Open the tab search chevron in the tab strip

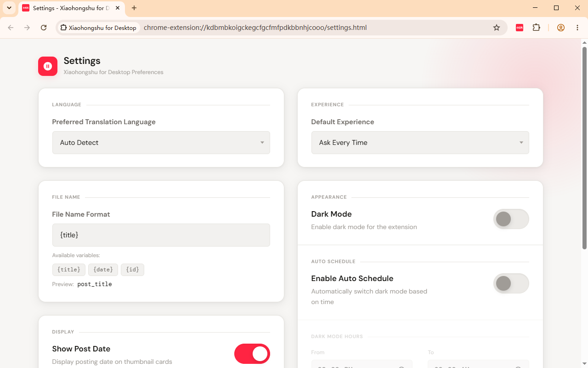pos(9,8)
